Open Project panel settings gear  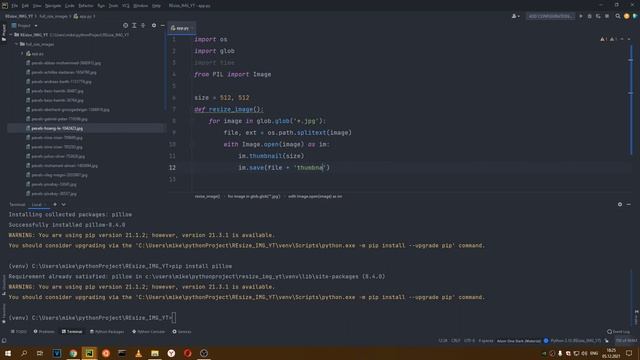(154, 25)
